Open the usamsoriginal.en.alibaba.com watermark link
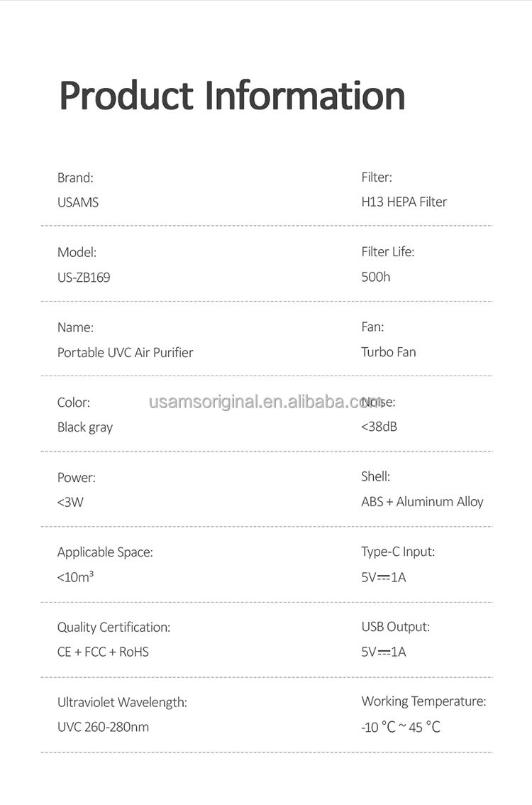 (266, 402)
